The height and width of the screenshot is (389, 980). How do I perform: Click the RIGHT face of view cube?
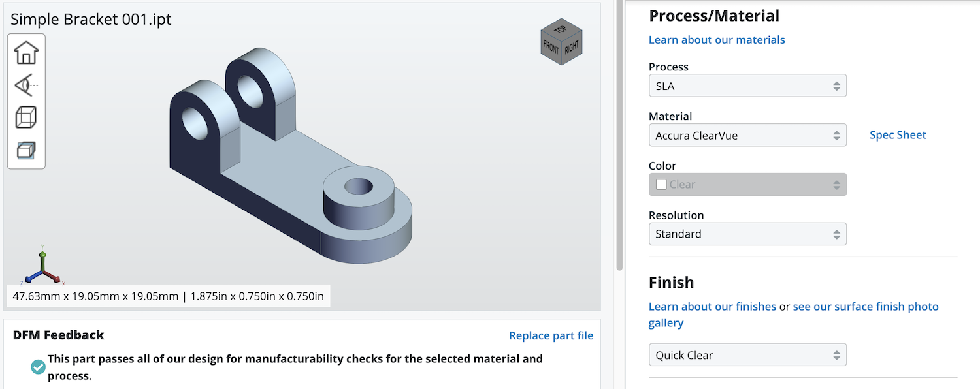coord(572,47)
